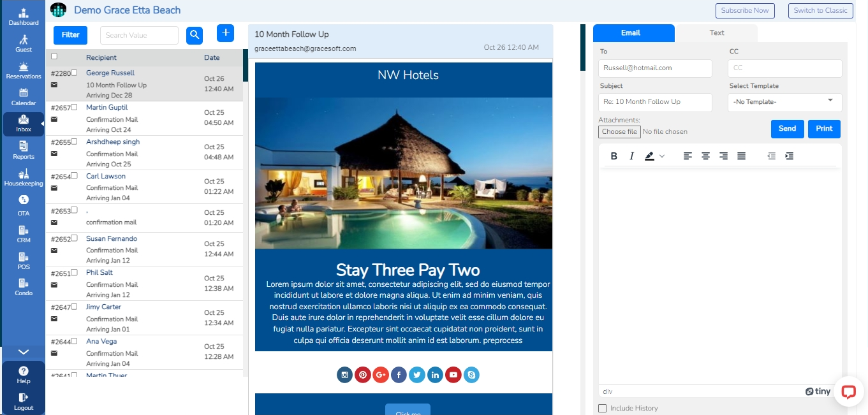Check the box for message #2652
Image resolution: width=868 pixels, height=415 pixels.
(x=74, y=238)
